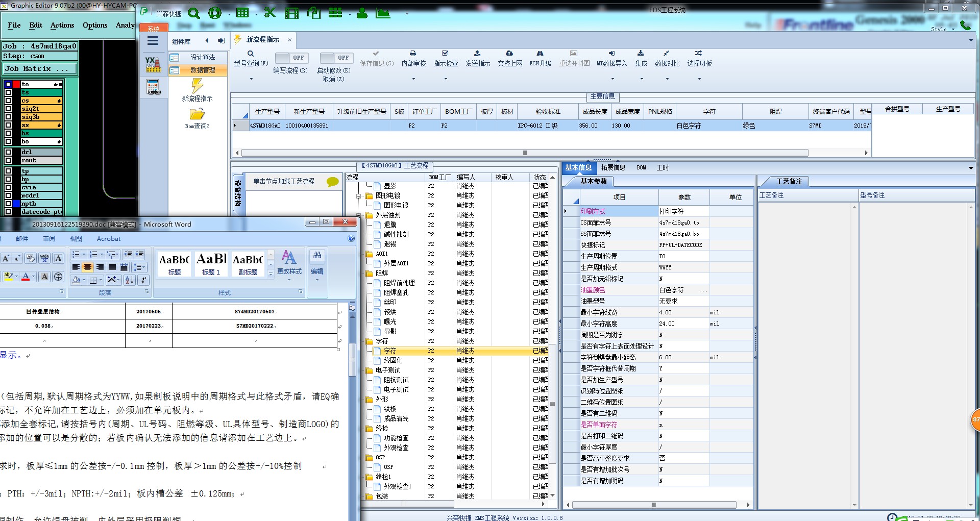Click the 印刷方式 parameter value field
The width and height of the screenshot is (980, 521).
pos(683,211)
